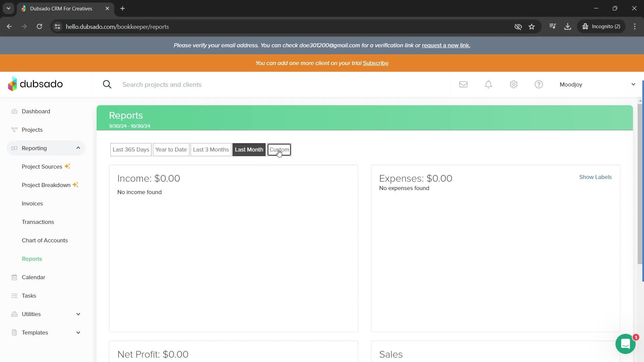Go to Invoices page
644x362 pixels.
[32, 203]
